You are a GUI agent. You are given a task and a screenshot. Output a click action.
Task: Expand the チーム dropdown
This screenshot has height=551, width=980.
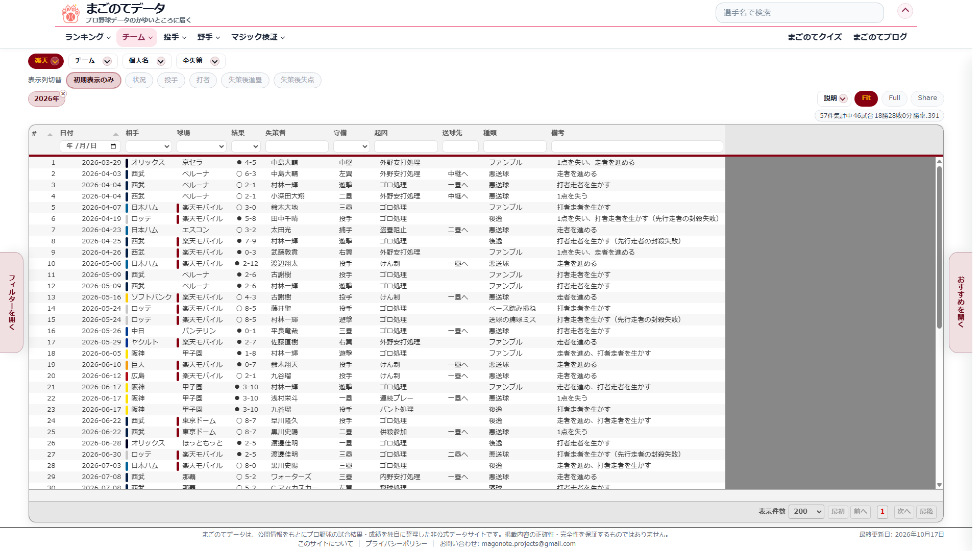[x=93, y=61]
